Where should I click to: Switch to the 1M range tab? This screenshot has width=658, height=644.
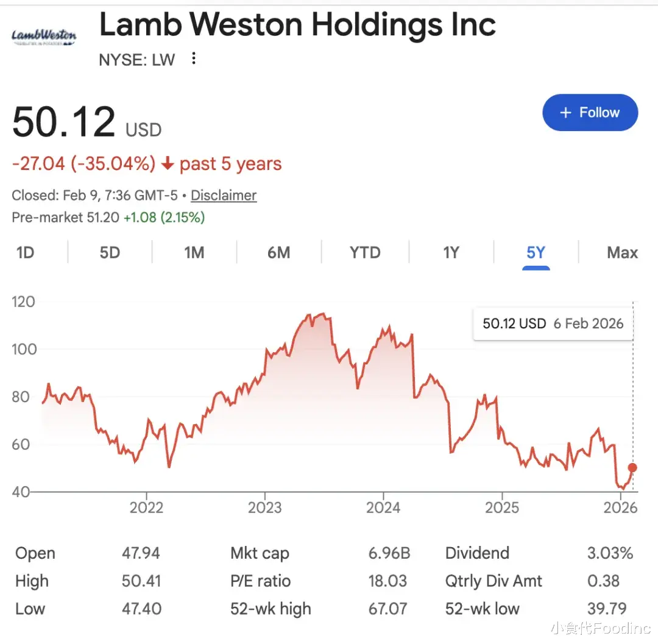coord(194,252)
